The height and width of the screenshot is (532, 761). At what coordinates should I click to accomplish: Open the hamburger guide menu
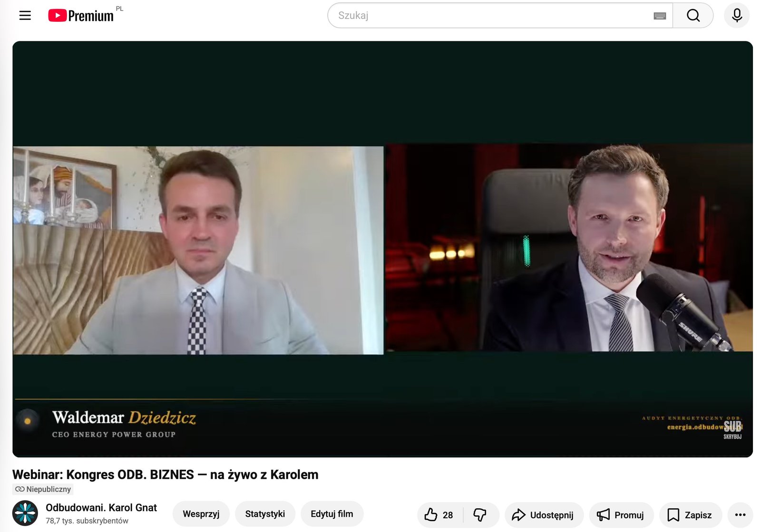point(25,16)
